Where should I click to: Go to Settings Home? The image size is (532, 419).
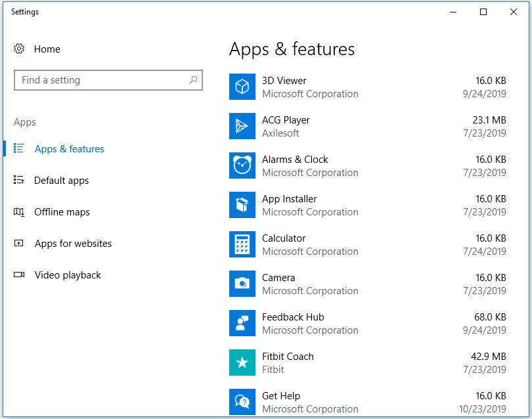point(47,49)
